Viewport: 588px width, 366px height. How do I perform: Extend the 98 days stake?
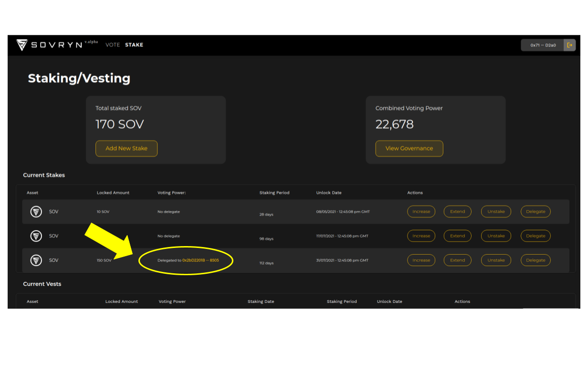point(457,236)
